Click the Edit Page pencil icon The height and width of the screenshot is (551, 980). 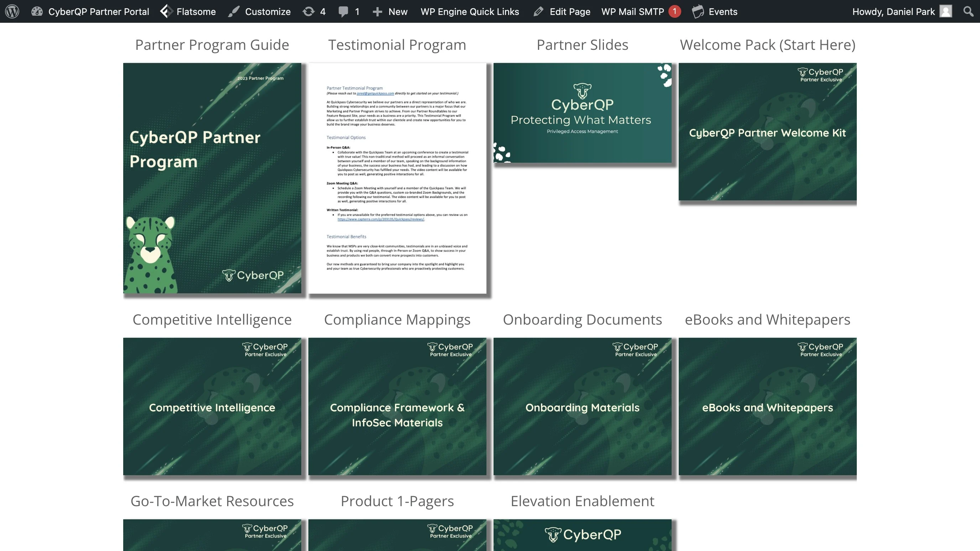click(x=538, y=11)
